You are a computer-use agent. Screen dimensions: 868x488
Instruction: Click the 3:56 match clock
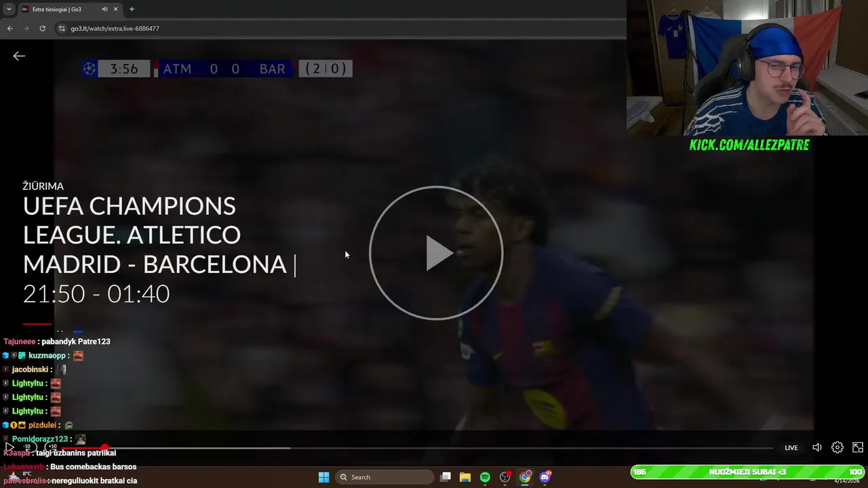point(124,69)
